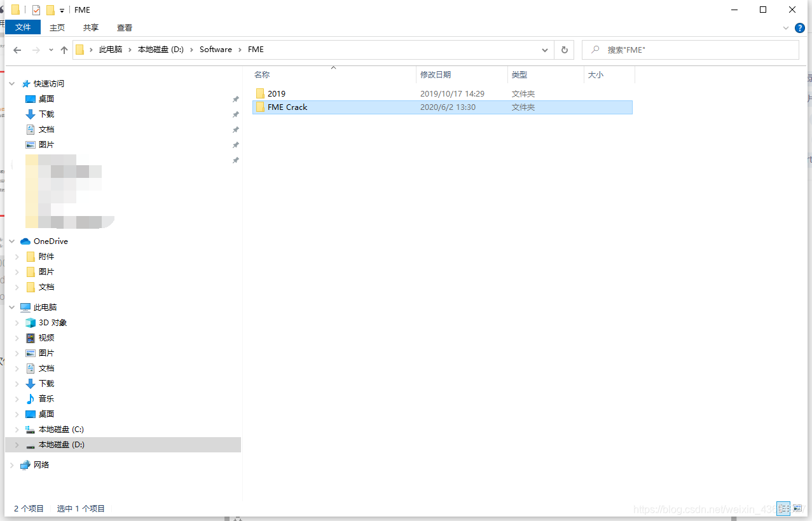Switch to the 主页 ribbon tab
The width and height of the screenshot is (812, 521).
pos(57,27)
